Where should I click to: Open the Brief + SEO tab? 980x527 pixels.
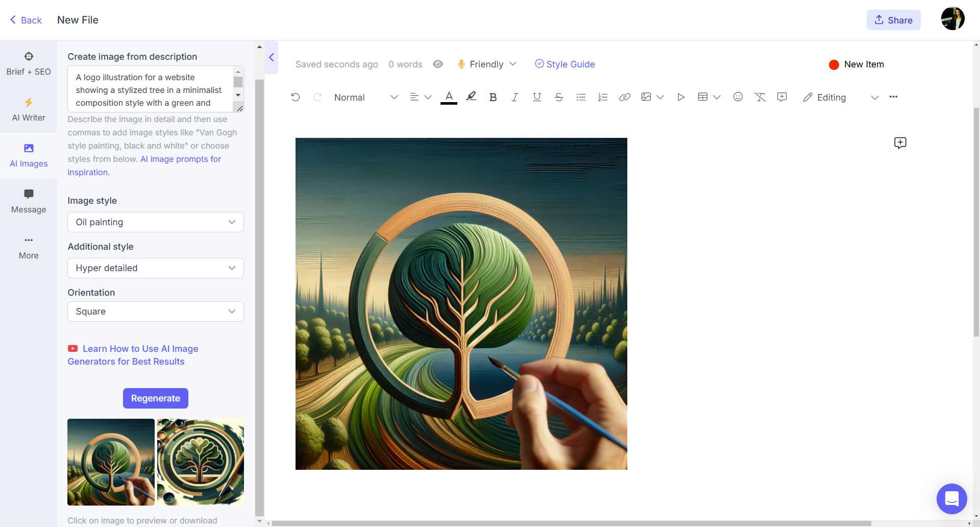29,64
